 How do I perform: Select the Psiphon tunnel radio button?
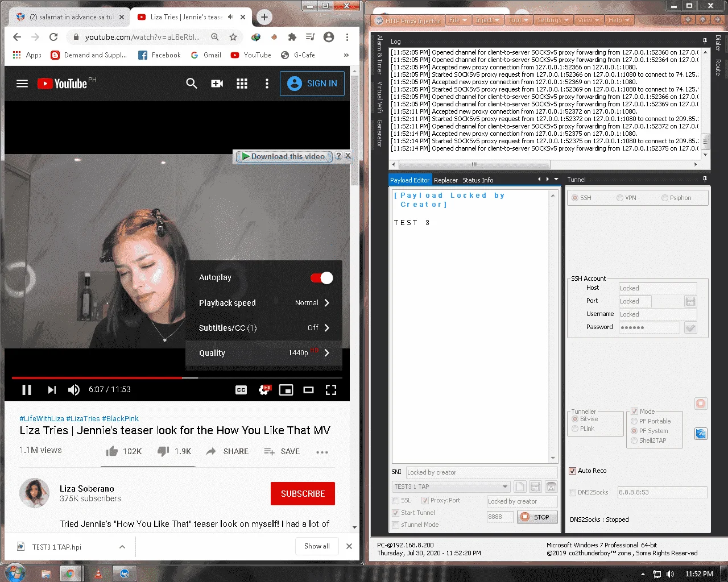pos(664,198)
